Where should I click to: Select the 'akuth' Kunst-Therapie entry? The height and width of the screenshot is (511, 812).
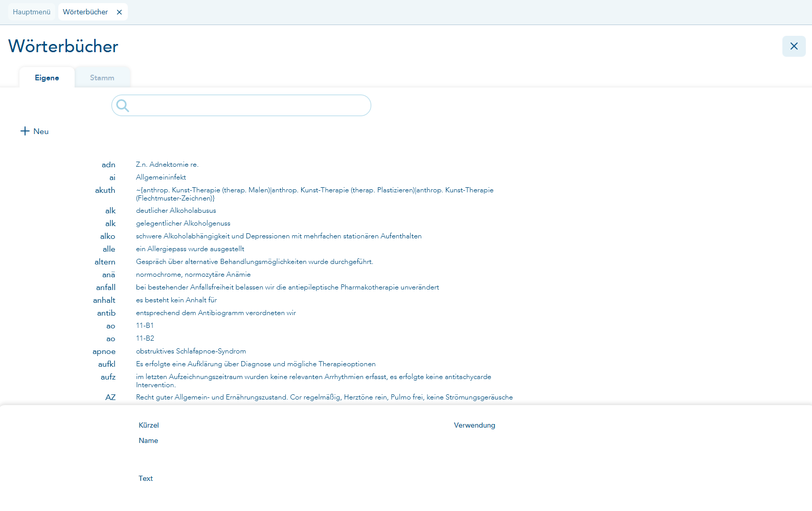pyautogui.click(x=314, y=194)
